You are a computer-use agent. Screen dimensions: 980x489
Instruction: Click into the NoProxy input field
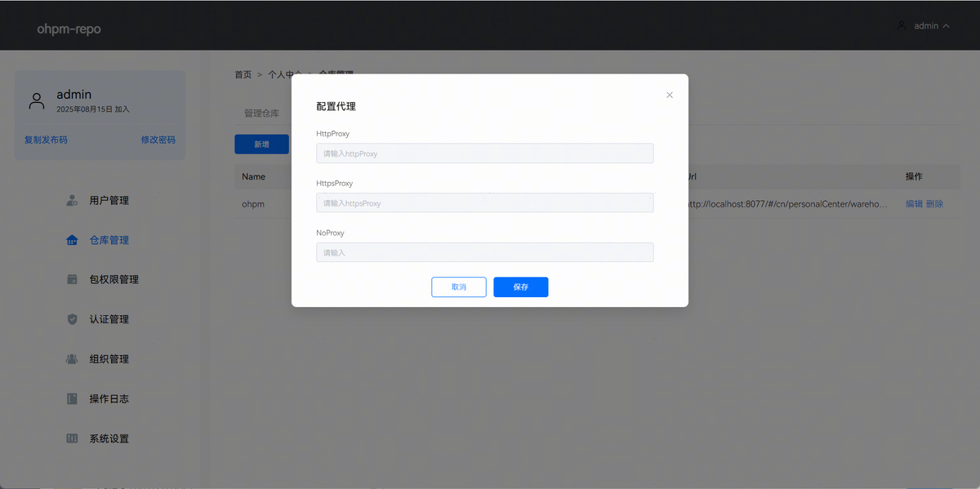[484, 253]
